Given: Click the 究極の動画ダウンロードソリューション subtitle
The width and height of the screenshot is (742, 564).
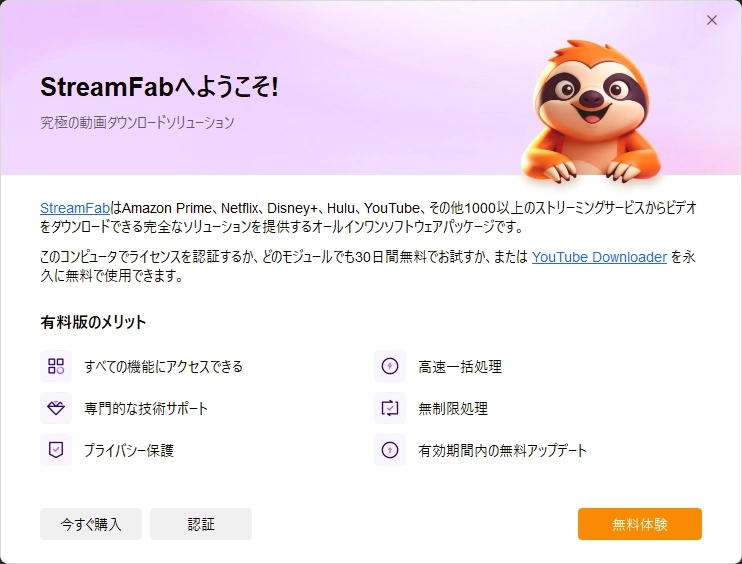Looking at the screenshot, I should pos(137,123).
